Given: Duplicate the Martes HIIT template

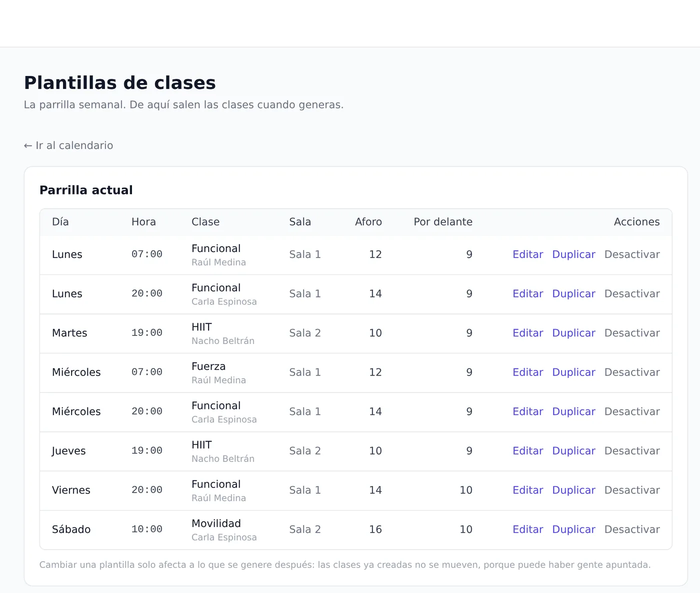Looking at the screenshot, I should tap(573, 333).
